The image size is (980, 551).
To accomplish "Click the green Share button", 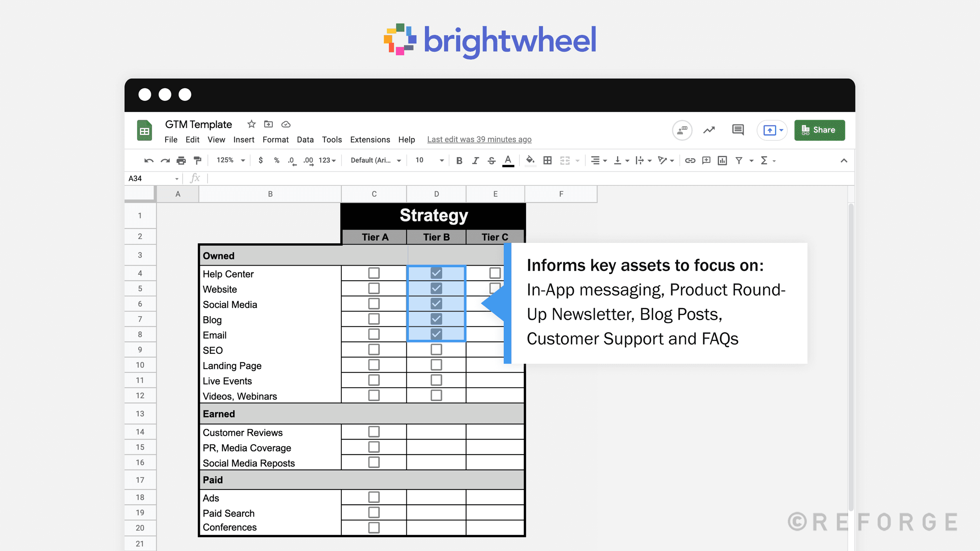I will coord(819,130).
